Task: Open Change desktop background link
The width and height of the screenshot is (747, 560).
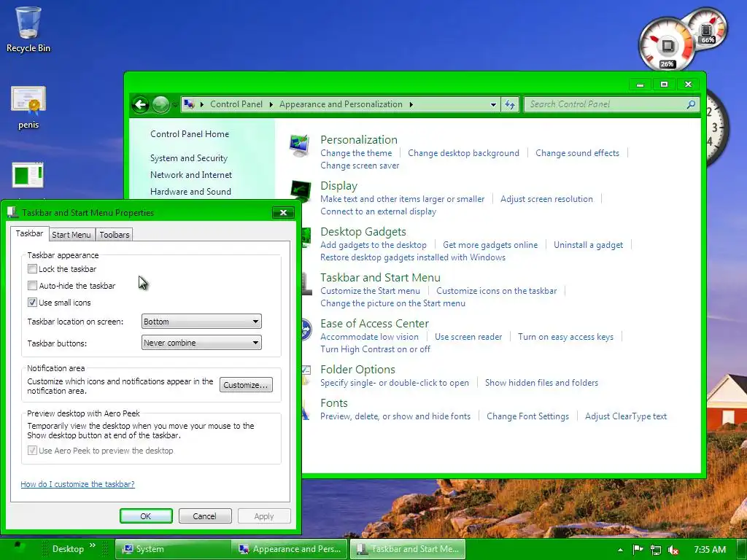Action: coord(463,153)
